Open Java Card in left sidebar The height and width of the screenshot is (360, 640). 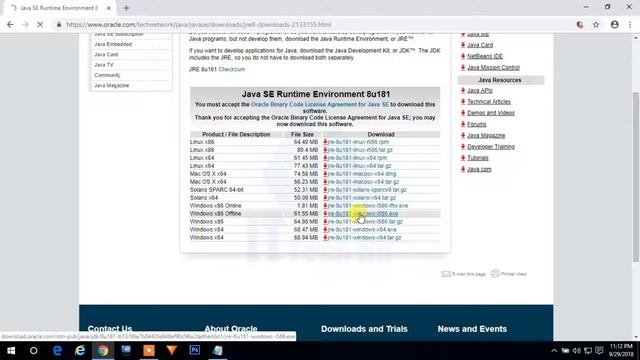(x=106, y=54)
